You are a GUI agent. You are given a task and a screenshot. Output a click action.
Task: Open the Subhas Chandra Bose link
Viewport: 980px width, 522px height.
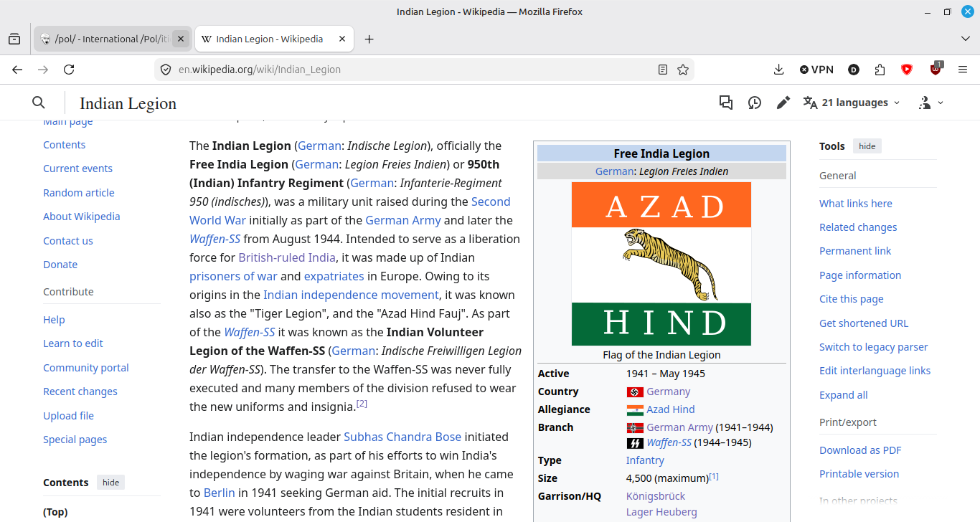402,437
